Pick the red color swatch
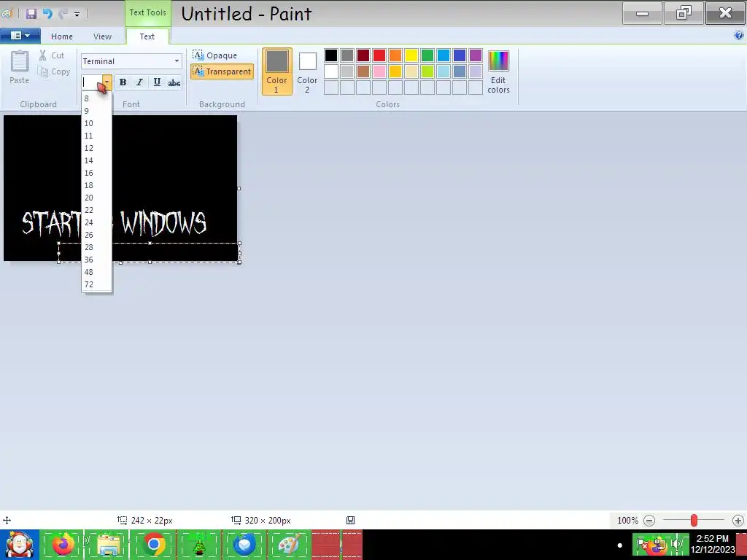This screenshot has height=560, width=747. (379, 55)
